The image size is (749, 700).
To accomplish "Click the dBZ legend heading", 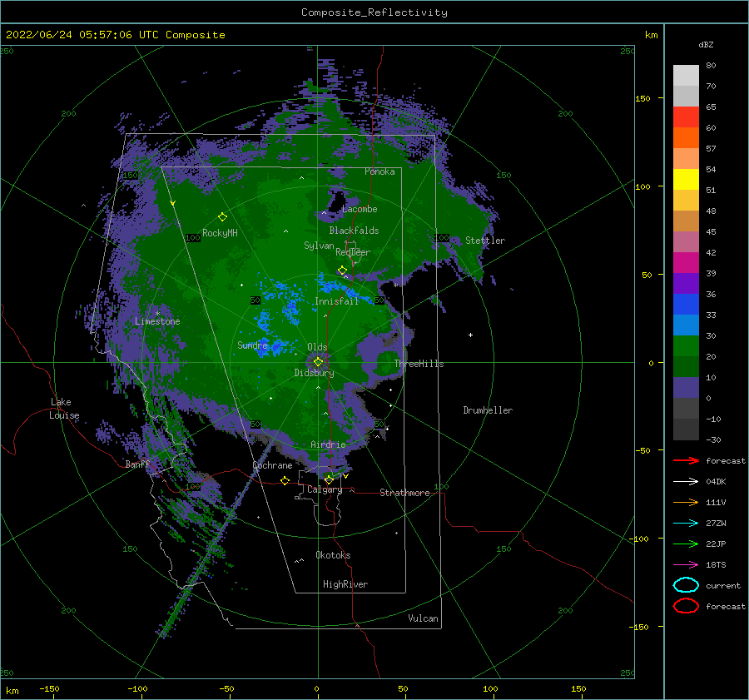I will pyautogui.click(x=706, y=45).
